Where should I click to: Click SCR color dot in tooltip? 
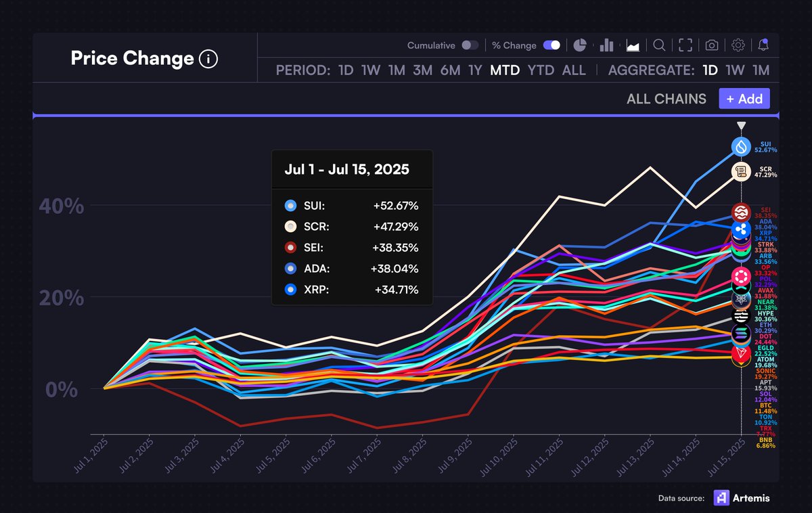(290, 226)
